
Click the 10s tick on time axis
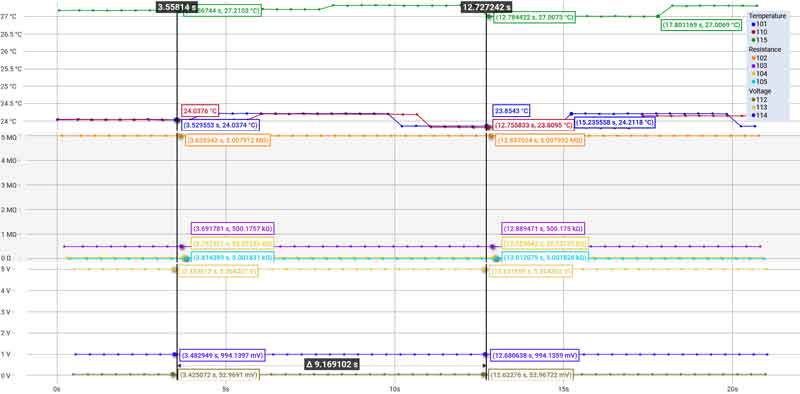tap(394, 388)
